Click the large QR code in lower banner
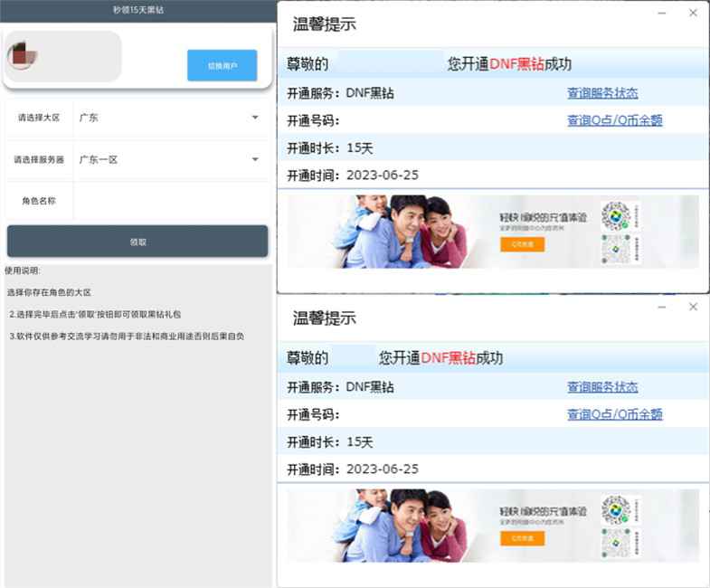 pyautogui.click(x=616, y=509)
